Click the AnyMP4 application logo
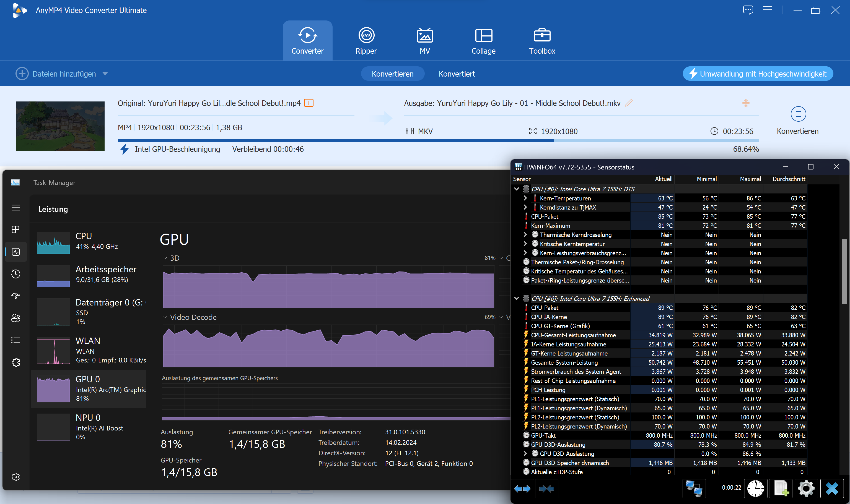This screenshot has height=504, width=850. click(19, 10)
